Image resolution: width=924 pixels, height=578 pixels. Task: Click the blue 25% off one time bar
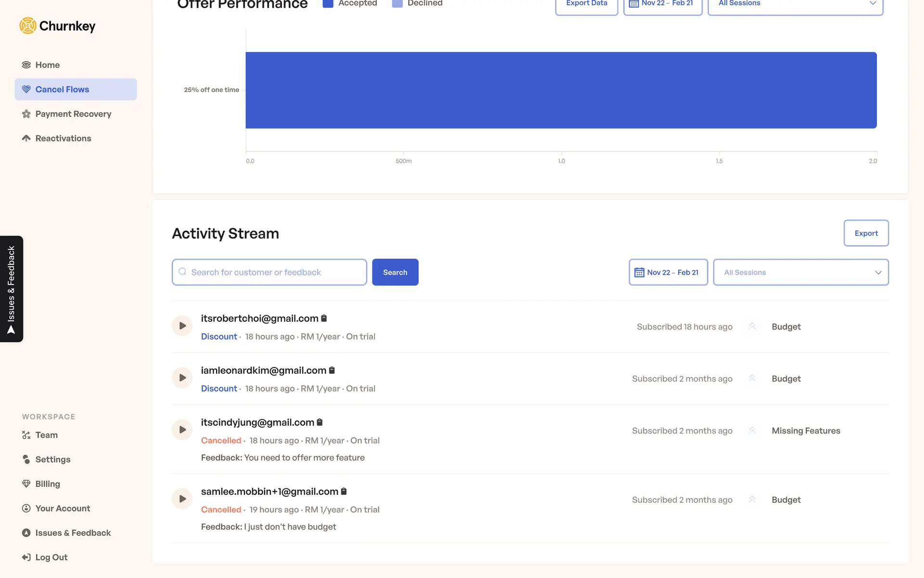click(x=561, y=90)
